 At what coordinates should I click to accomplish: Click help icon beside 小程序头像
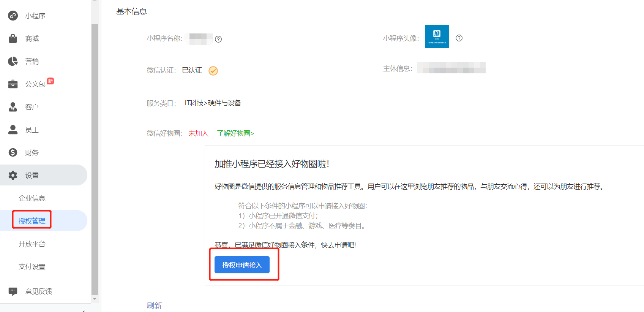(459, 38)
